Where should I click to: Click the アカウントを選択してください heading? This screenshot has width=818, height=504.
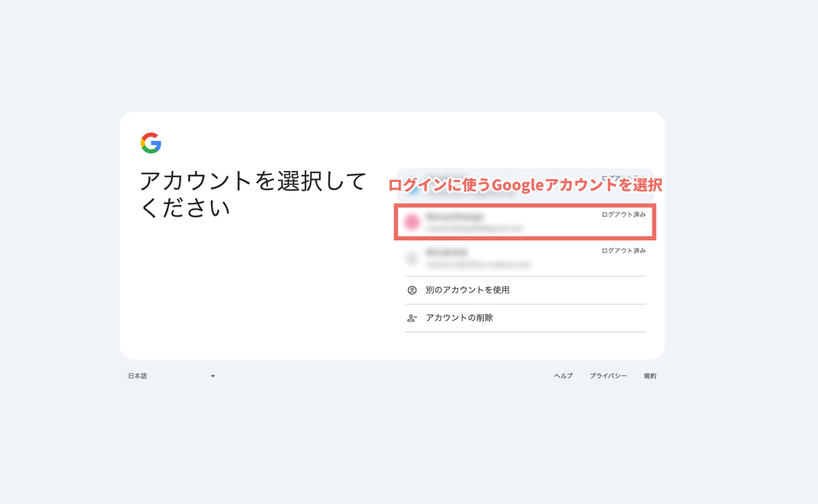pyautogui.click(x=254, y=194)
